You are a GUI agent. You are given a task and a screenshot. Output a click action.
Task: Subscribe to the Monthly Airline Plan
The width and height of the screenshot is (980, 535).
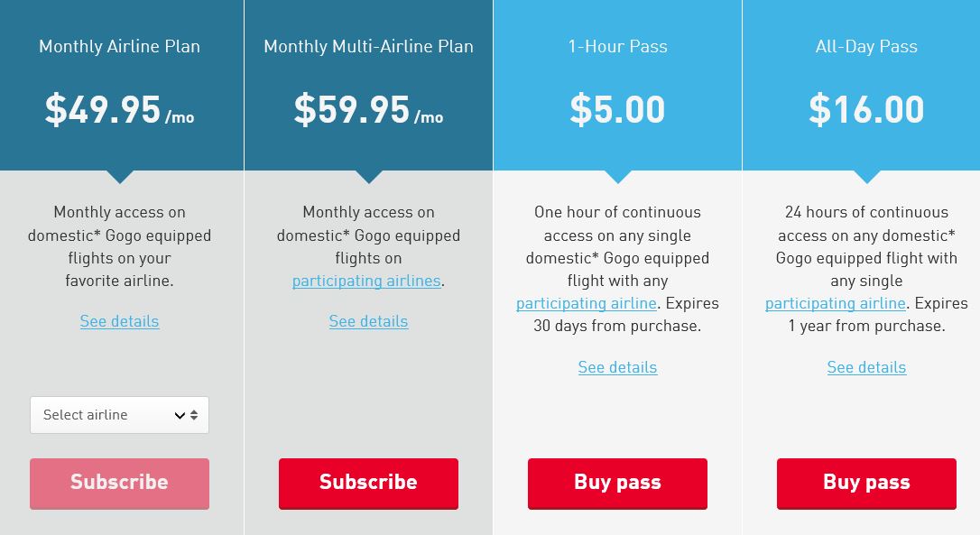click(119, 483)
